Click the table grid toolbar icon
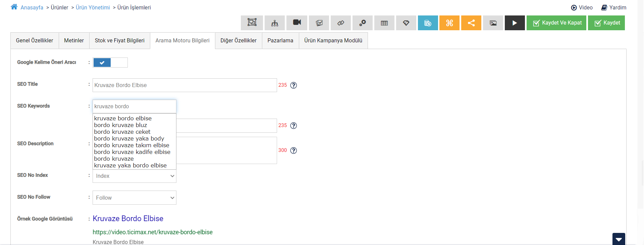The width and height of the screenshot is (644, 245). coord(384,23)
